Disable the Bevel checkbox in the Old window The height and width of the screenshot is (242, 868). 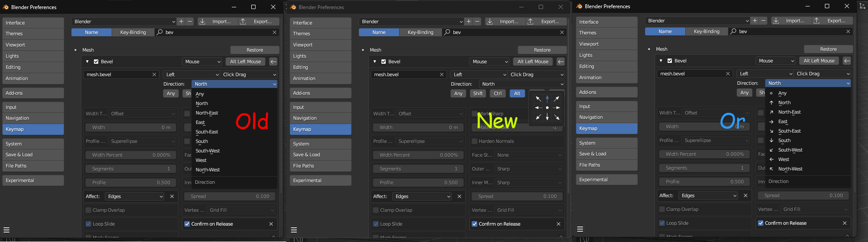(96, 62)
